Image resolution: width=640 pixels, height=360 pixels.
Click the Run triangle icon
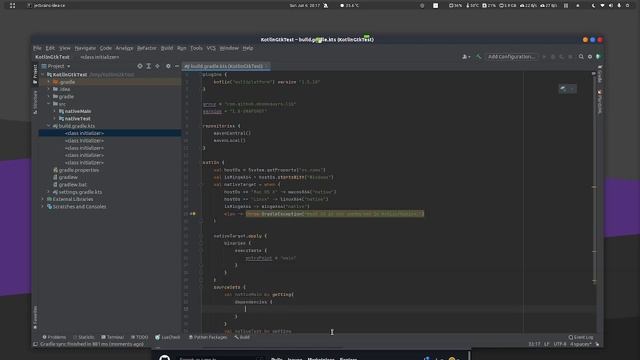coord(544,57)
